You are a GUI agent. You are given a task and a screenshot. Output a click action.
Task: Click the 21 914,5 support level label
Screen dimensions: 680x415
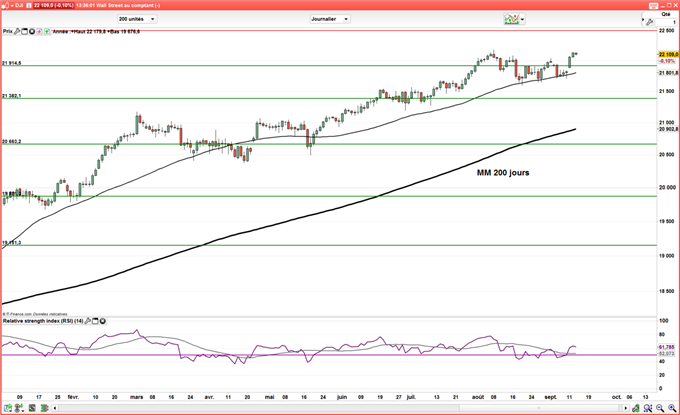[x=12, y=63]
